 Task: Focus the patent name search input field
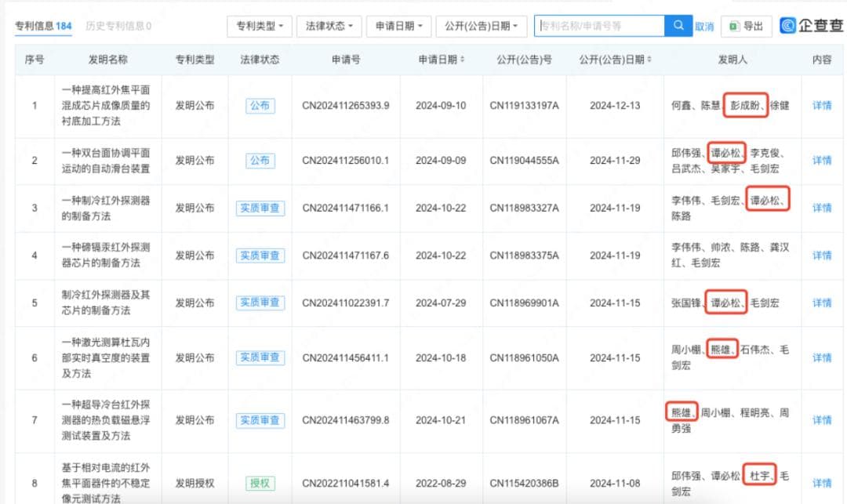pos(600,26)
